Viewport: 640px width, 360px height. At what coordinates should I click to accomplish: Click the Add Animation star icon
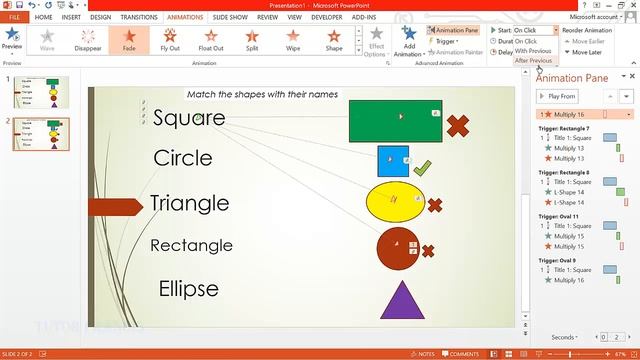pyautogui.click(x=409, y=33)
